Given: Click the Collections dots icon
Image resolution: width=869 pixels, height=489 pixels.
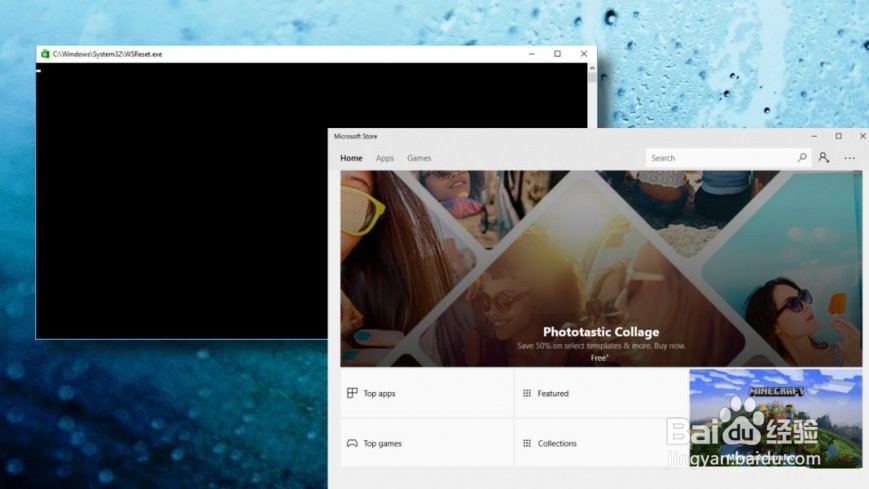Looking at the screenshot, I should point(526,443).
